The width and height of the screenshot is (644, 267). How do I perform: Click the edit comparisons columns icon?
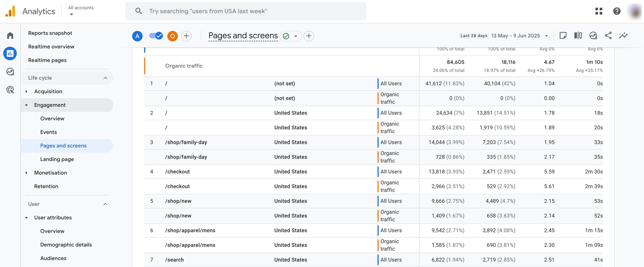pyautogui.click(x=578, y=35)
